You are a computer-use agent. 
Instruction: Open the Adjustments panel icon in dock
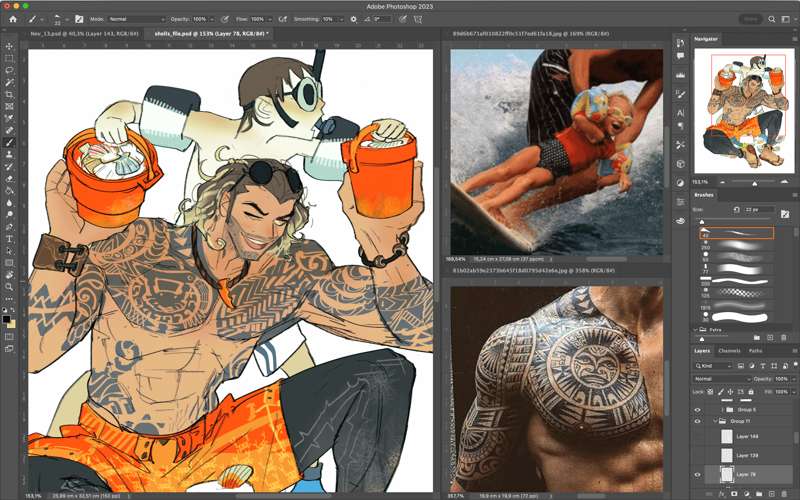(x=680, y=183)
